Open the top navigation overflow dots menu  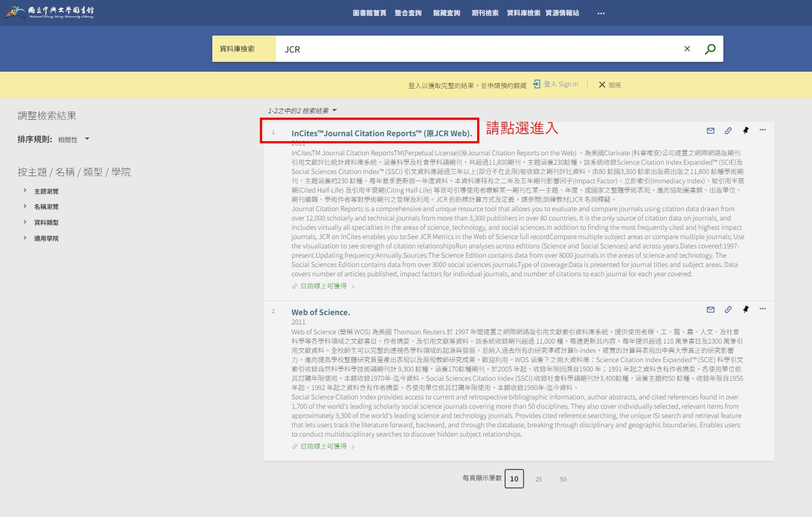click(601, 13)
